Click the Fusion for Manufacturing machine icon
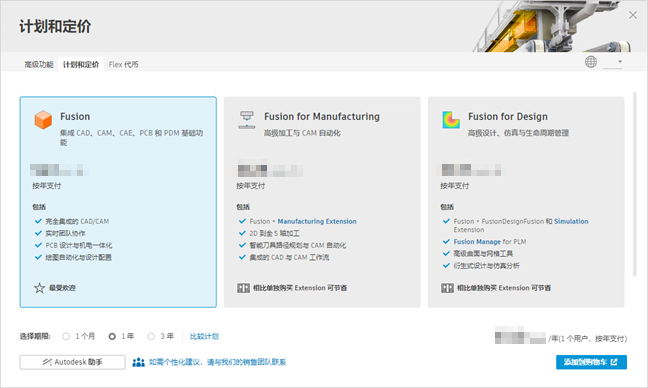Viewport: 648px width, 388px height. pos(247,120)
